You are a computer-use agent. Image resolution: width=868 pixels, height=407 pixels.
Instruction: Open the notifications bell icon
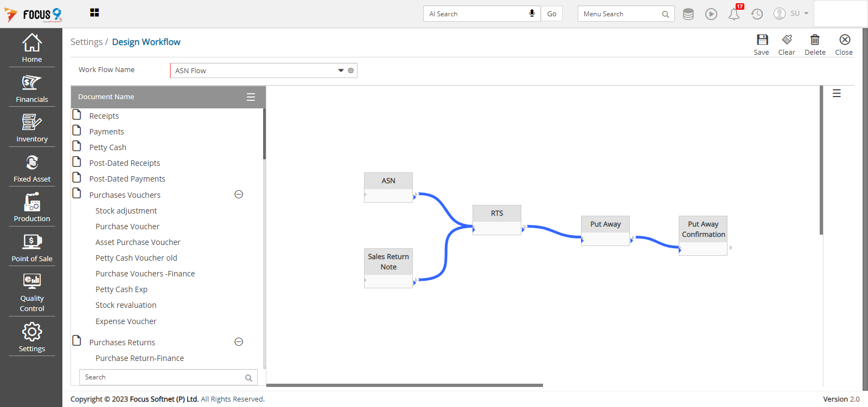coord(734,14)
